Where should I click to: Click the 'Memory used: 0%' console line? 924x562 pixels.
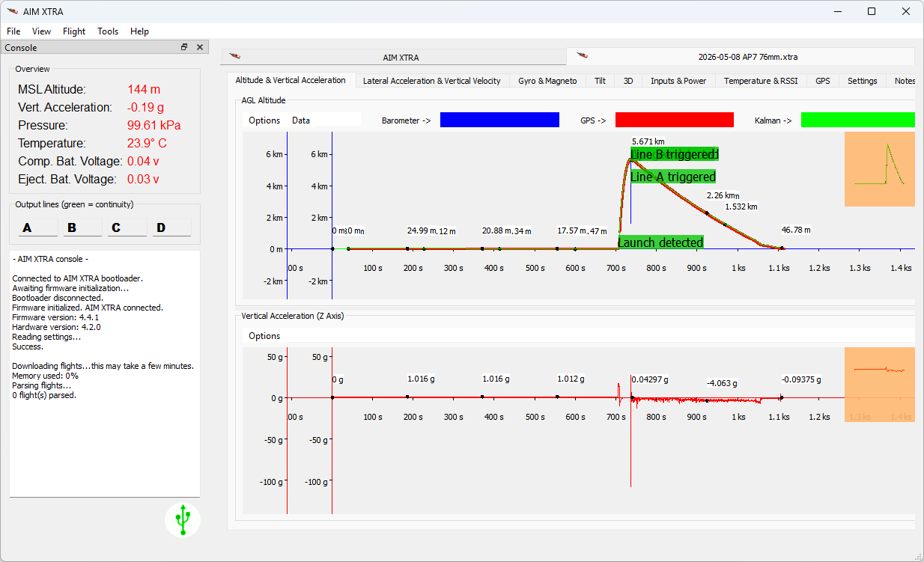(45, 376)
